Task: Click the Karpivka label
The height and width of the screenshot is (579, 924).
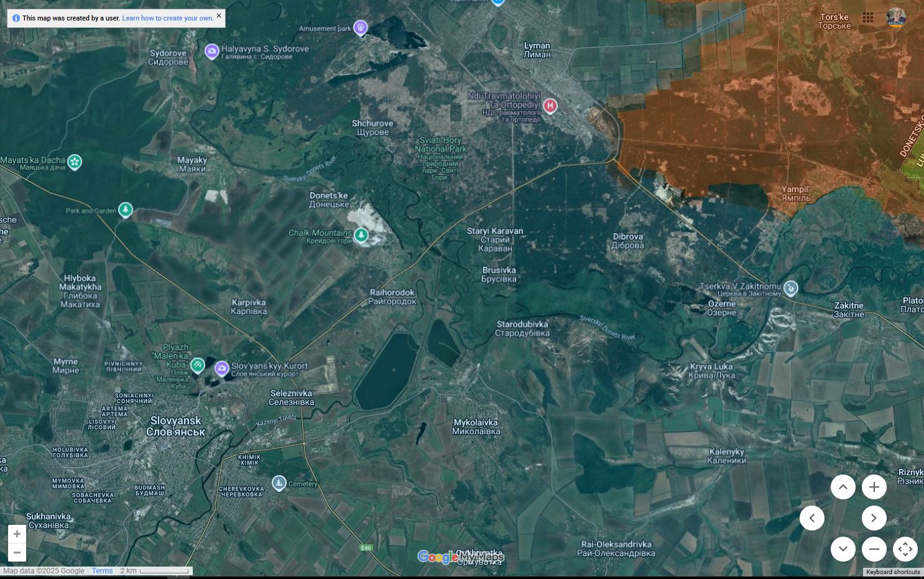Action: coord(249,307)
